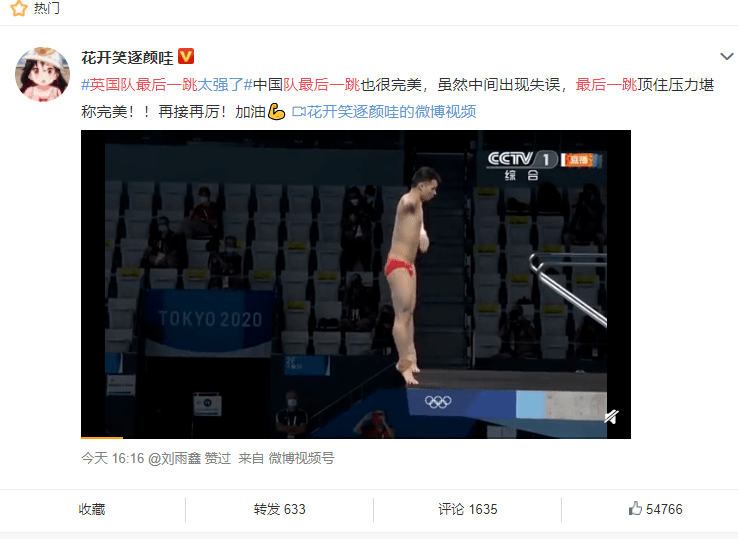The width and height of the screenshot is (738, 539).
Task: Like the post with the thumbs-up icon
Action: click(x=655, y=509)
